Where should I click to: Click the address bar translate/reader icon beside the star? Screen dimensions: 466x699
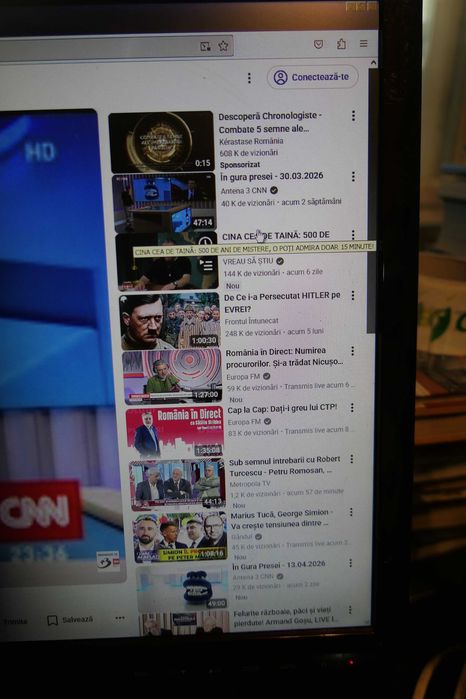(x=205, y=46)
